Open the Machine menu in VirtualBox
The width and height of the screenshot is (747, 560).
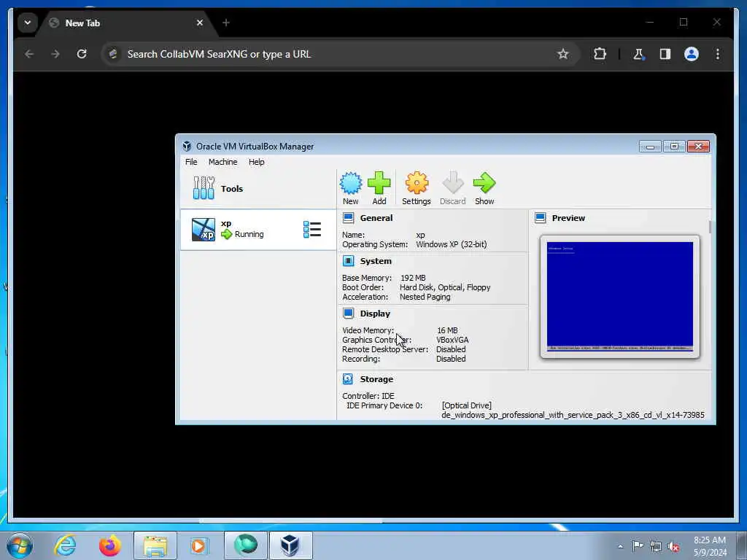click(x=222, y=162)
